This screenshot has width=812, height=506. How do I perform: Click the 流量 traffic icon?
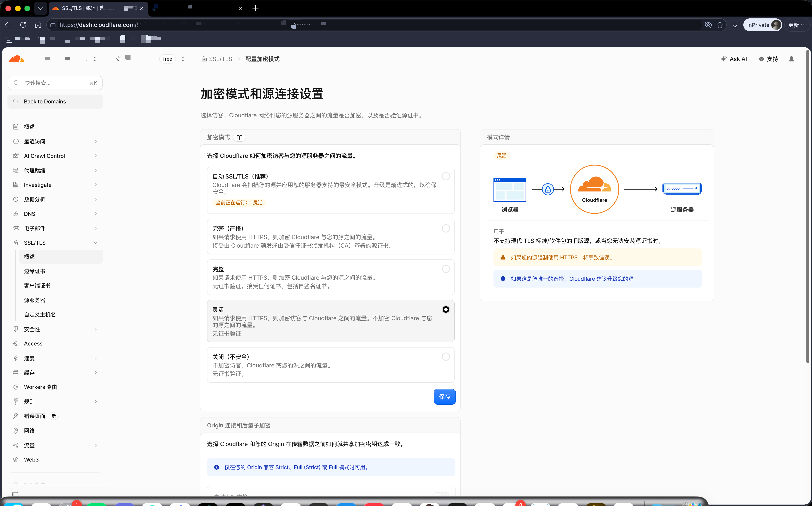pyautogui.click(x=16, y=445)
